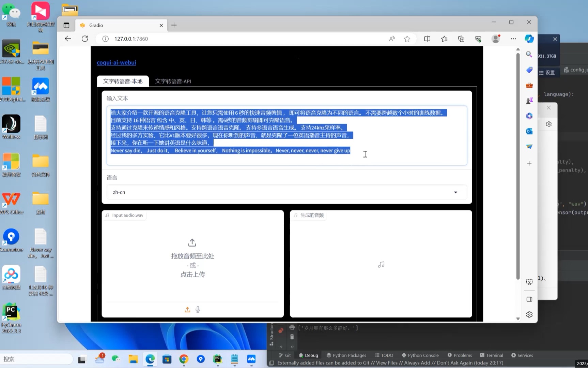This screenshot has width=588, height=368.
Task: Open File Explorer from the taskbar
Action: tap(133, 359)
